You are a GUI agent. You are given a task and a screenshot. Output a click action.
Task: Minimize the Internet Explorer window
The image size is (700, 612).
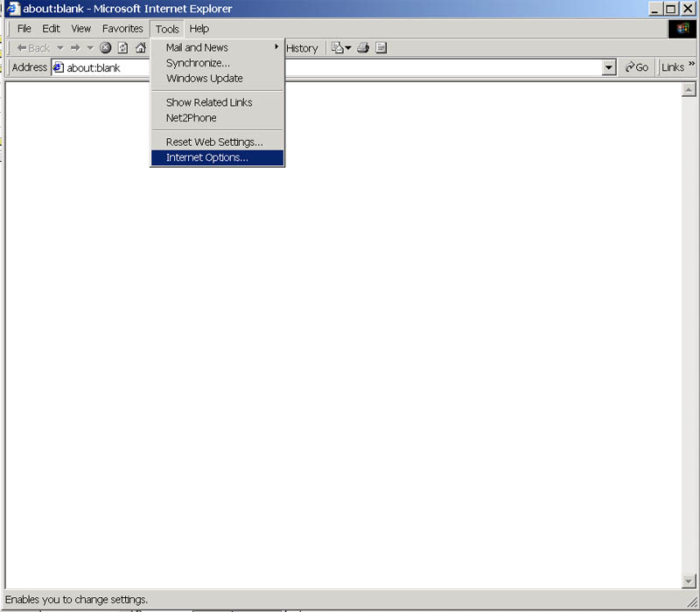point(654,9)
